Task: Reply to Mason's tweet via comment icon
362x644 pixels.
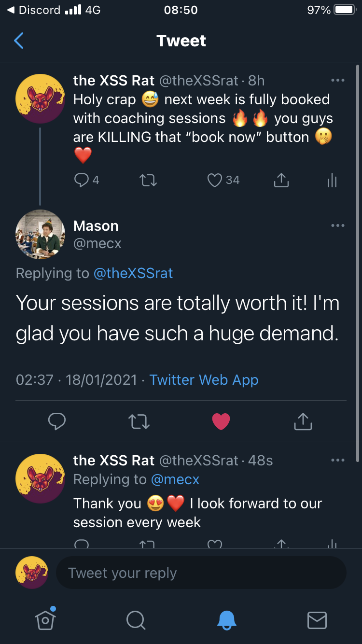Action: (57, 421)
